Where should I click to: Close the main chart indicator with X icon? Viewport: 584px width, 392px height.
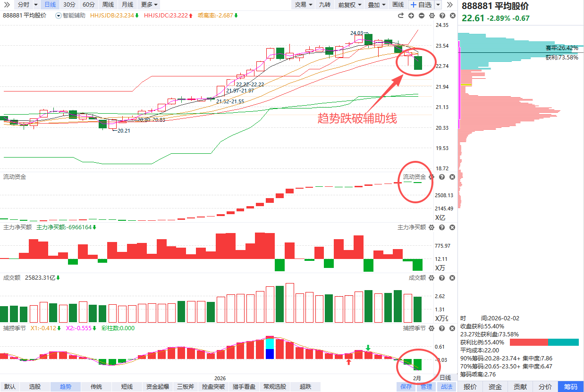pyautogui.click(x=452, y=16)
